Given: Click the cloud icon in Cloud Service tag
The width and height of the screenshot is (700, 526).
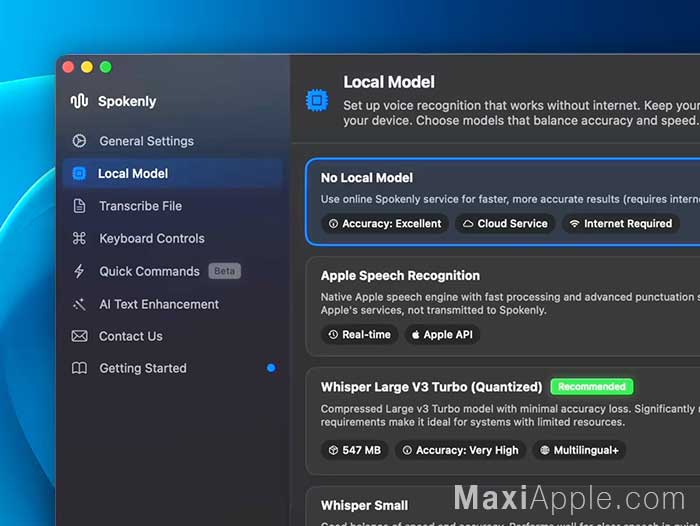Looking at the screenshot, I should pos(468,224).
